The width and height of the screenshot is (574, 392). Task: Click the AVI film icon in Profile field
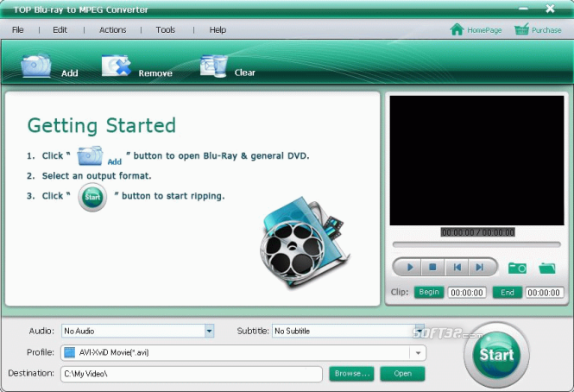70,352
